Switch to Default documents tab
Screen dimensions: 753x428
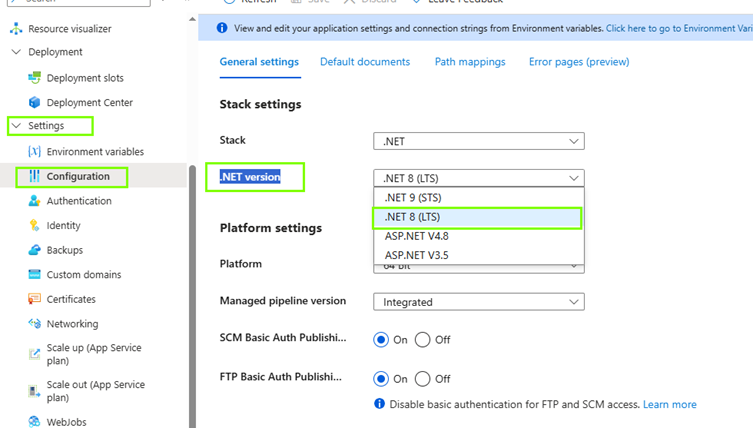pos(365,62)
